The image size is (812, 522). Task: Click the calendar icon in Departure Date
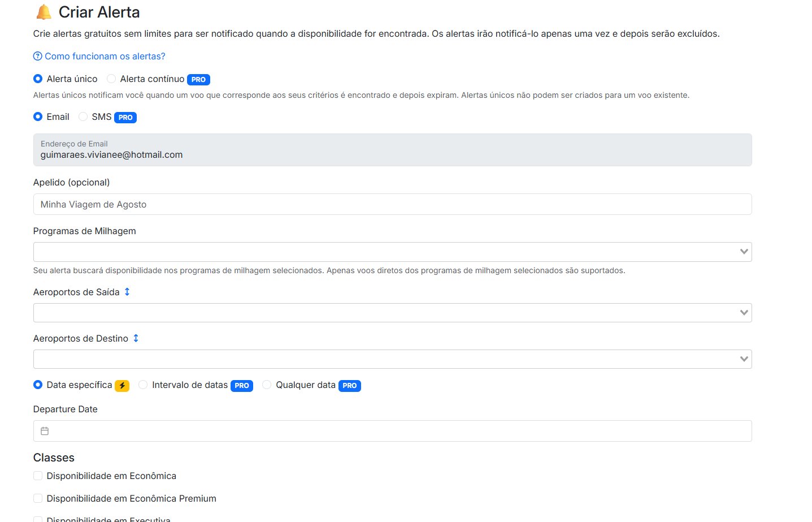pyautogui.click(x=45, y=431)
